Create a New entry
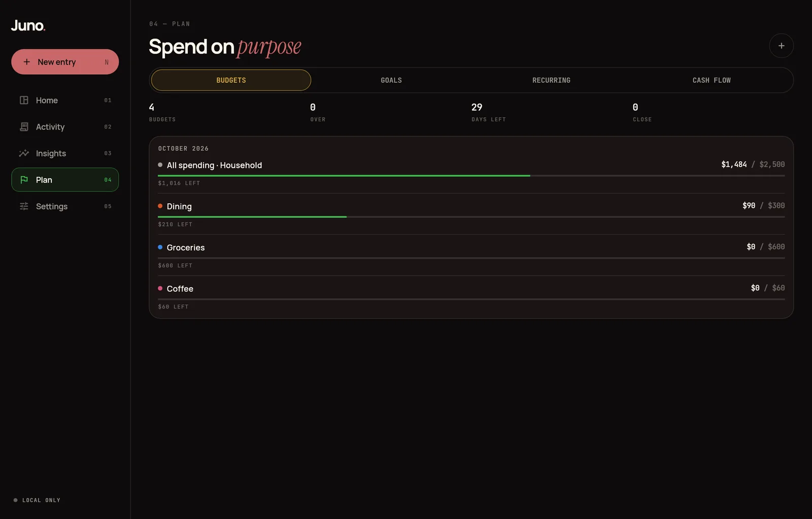Viewport: 812px width, 519px height. tap(65, 62)
